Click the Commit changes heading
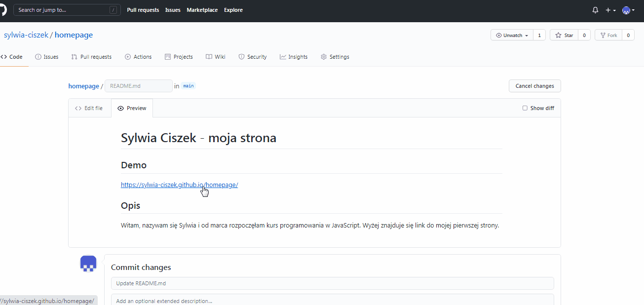 coord(141,267)
